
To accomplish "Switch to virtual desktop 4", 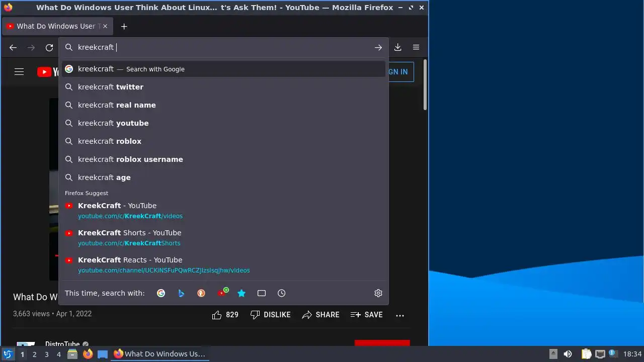I will tap(58, 354).
